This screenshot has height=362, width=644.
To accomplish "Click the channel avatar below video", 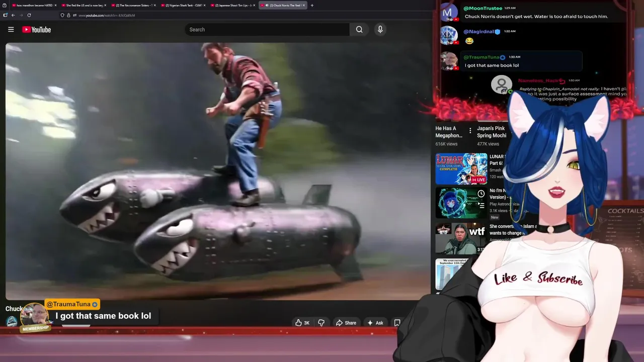I will 12,321.
